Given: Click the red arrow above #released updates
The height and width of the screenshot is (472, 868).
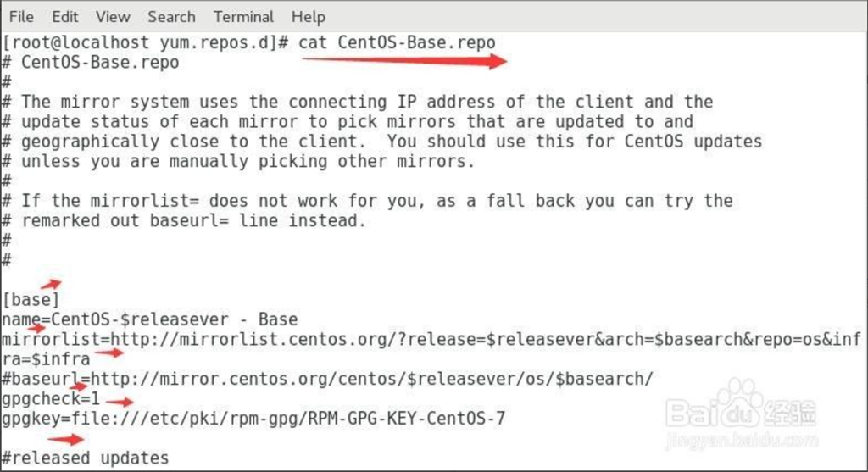Looking at the screenshot, I should point(66,439).
